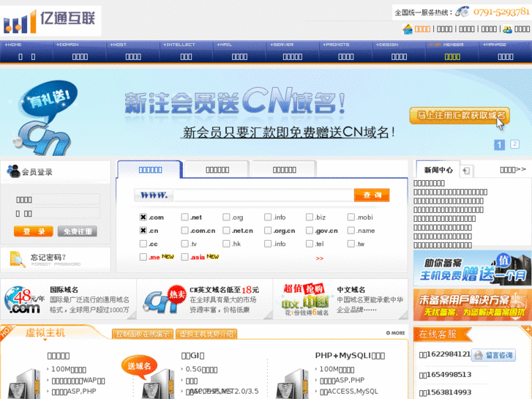532x399 pixels.
Task: Click the people icon in top links
Action: pos(507,29)
